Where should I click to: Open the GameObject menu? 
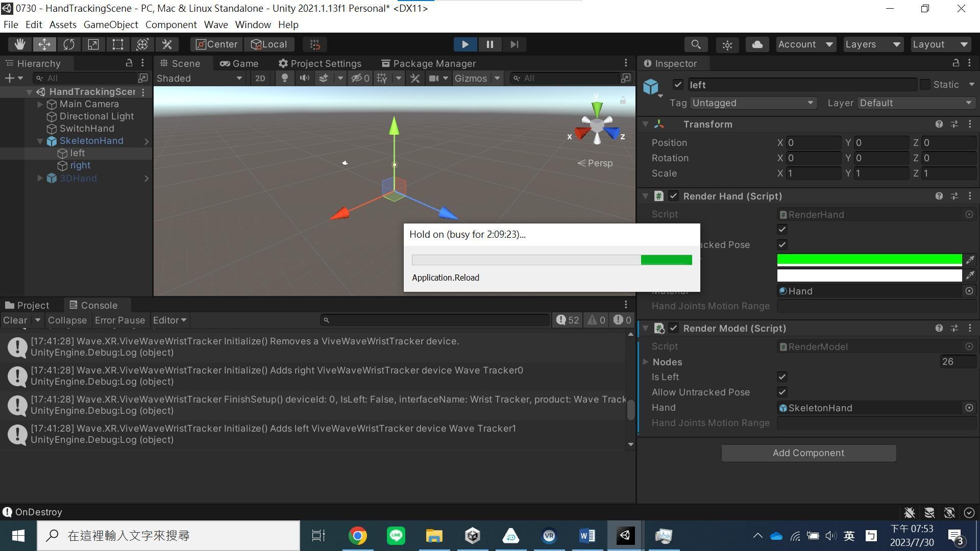[110, 24]
